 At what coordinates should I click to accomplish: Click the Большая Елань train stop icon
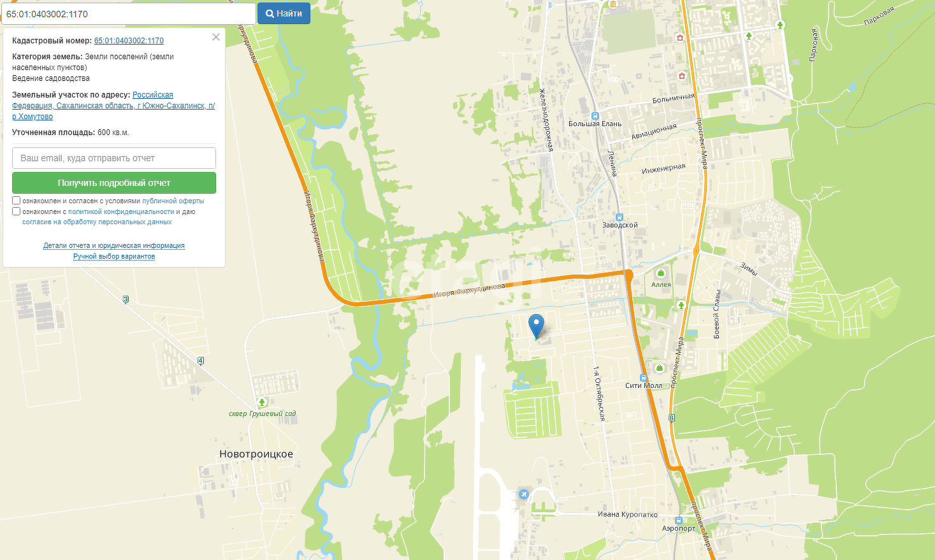tap(595, 116)
